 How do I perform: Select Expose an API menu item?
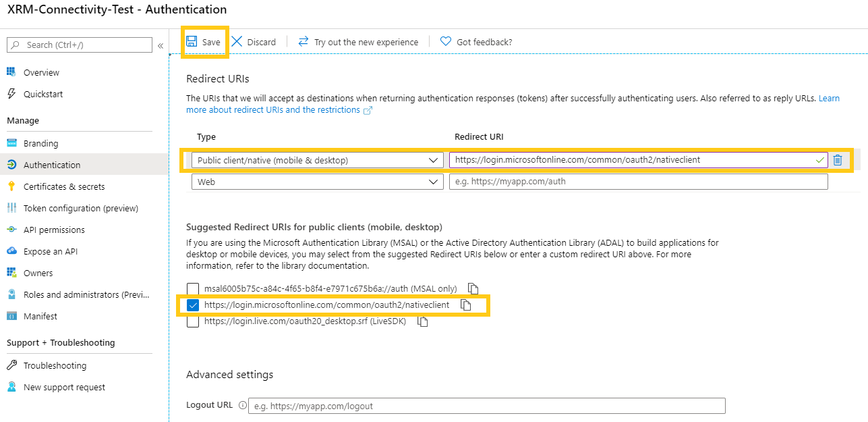coord(51,251)
